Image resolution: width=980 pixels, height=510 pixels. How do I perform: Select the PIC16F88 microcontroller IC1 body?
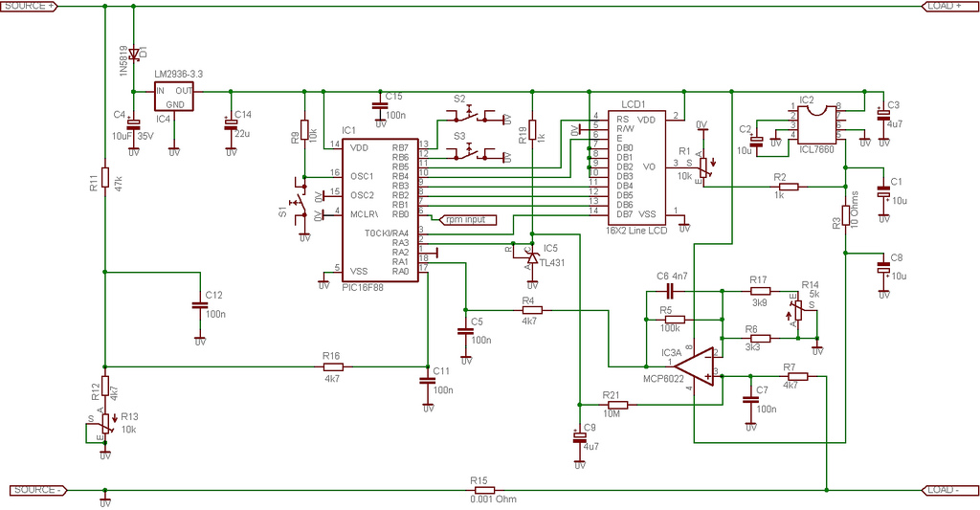click(x=379, y=210)
